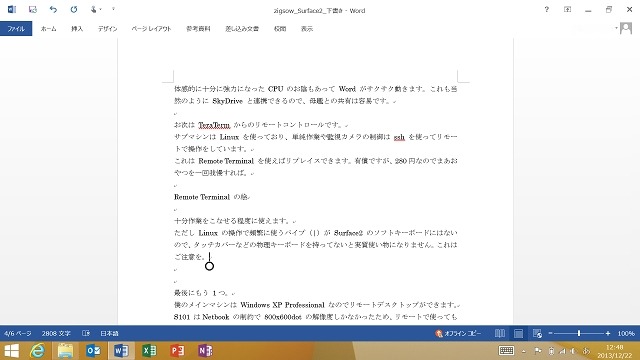640x360 pixels.
Task: Open File Explorer from taskbar
Action: coord(65,351)
